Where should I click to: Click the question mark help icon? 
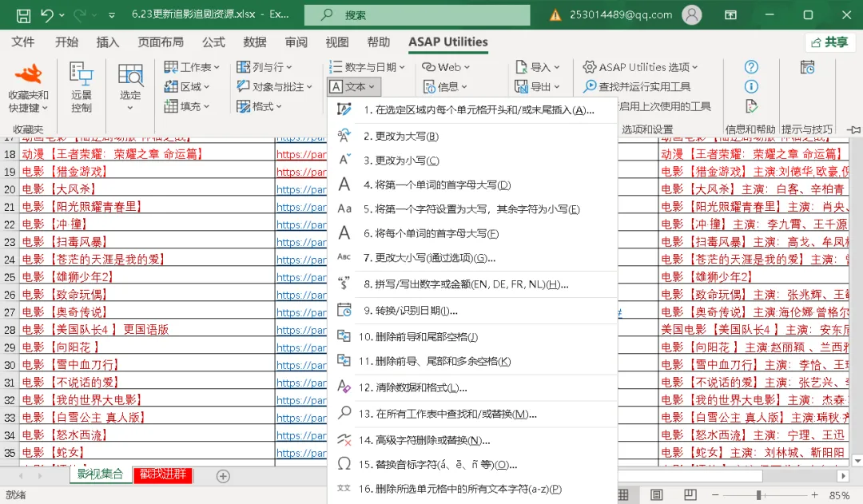tap(751, 67)
